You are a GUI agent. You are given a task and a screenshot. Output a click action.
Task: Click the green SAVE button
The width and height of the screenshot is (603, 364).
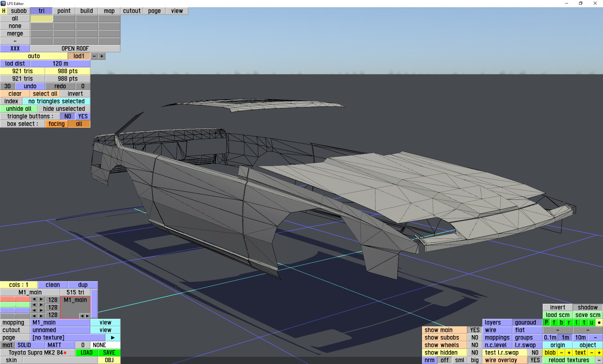109,352
